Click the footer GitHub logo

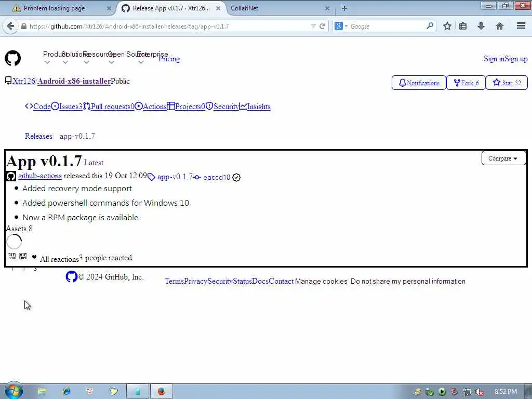pyautogui.click(x=71, y=276)
